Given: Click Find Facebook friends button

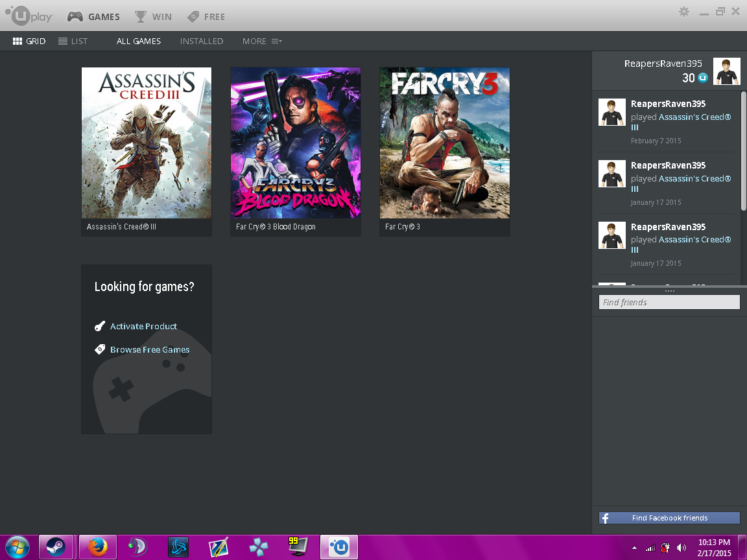Looking at the screenshot, I should 669,518.
